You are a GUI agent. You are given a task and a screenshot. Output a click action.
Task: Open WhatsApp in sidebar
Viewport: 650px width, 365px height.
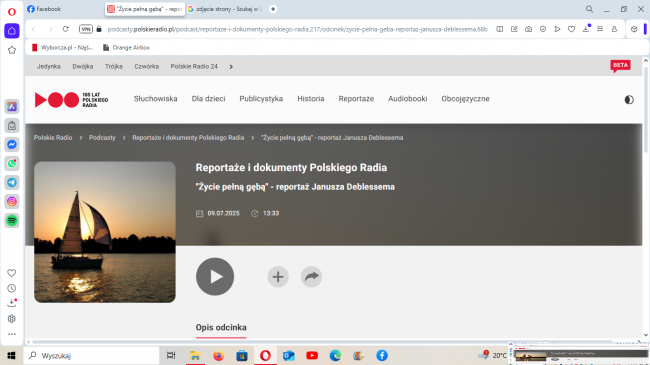(12, 163)
